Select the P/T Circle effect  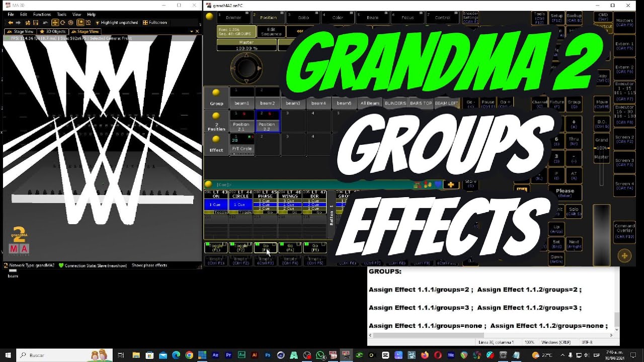242,144
